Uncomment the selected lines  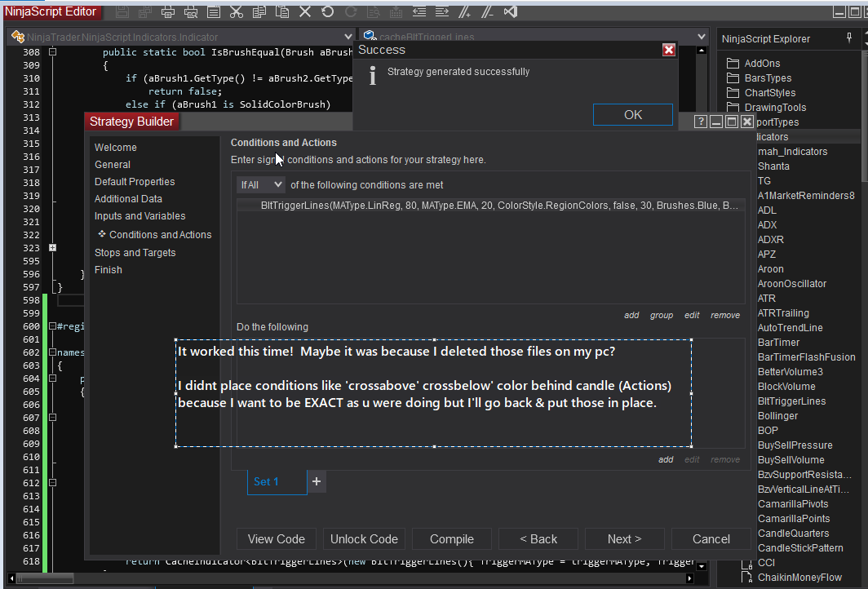coord(487,11)
